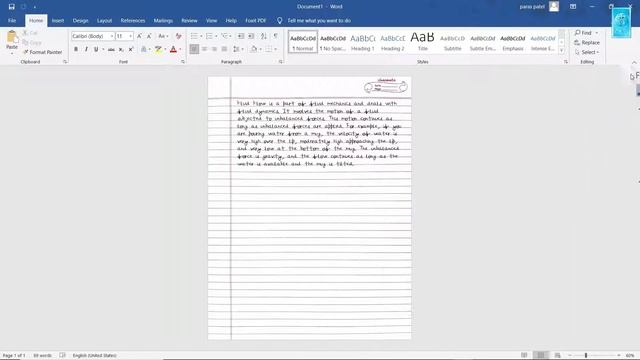
Task: Open the user account picture
Action: pos(554,7)
